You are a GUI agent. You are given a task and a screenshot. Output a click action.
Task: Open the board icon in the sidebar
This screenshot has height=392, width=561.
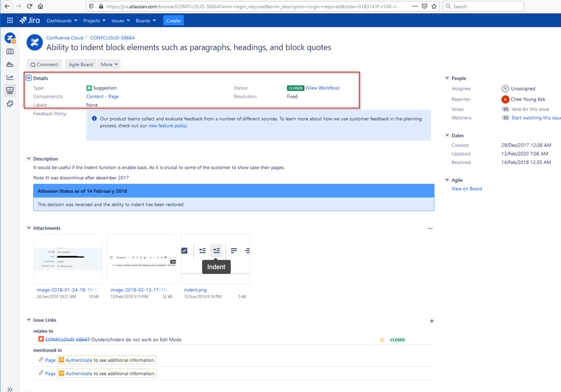pos(10,52)
